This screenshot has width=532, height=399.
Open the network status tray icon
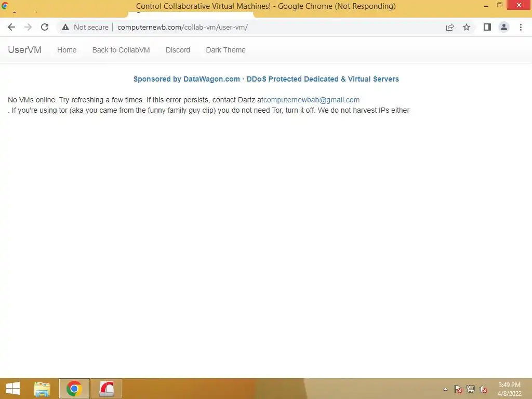pyautogui.click(x=471, y=389)
